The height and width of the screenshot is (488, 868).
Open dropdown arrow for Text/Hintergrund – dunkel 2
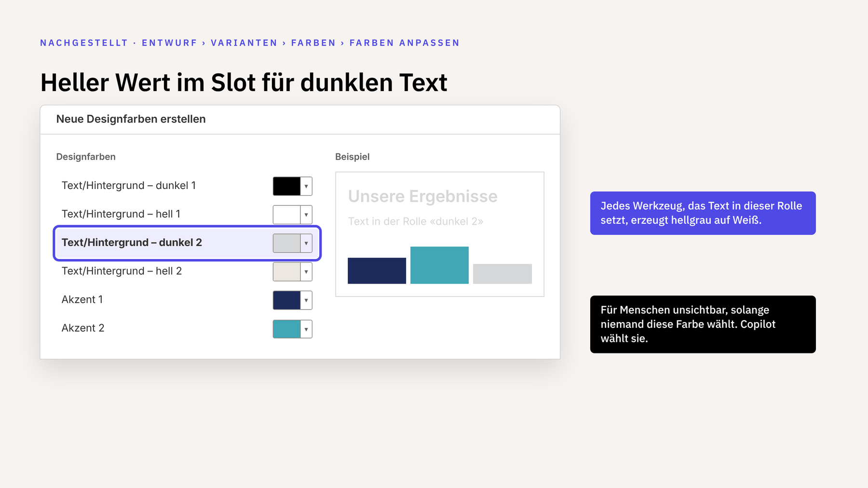pos(306,243)
